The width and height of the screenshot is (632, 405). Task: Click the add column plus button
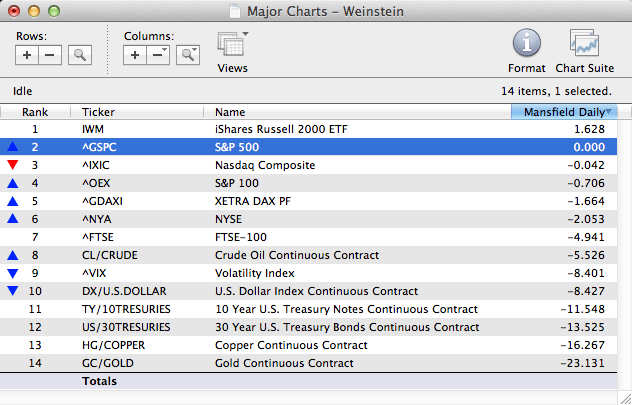click(136, 55)
